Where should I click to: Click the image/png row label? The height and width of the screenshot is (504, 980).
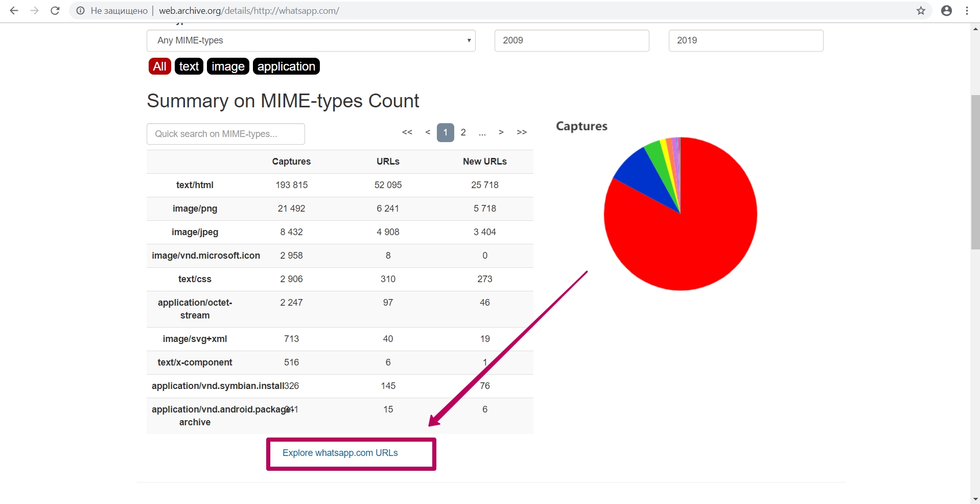195,209
